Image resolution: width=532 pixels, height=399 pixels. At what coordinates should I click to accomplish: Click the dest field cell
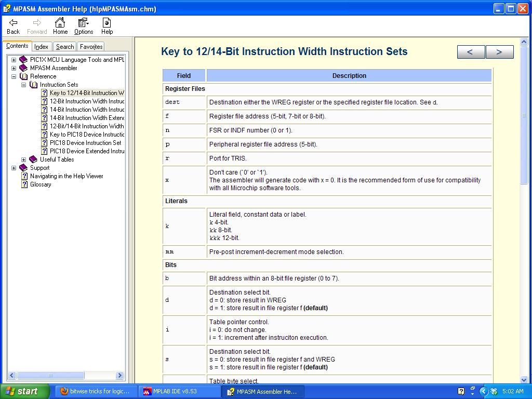184,102
